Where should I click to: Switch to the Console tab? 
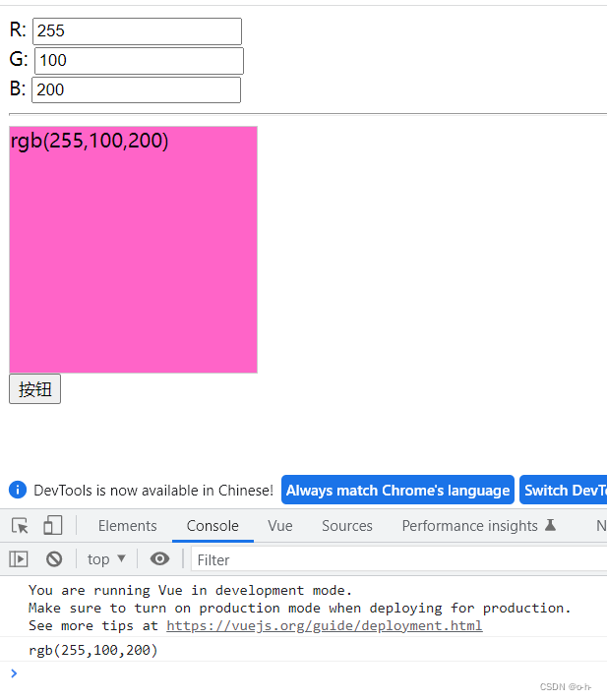[x=212, y=525]
